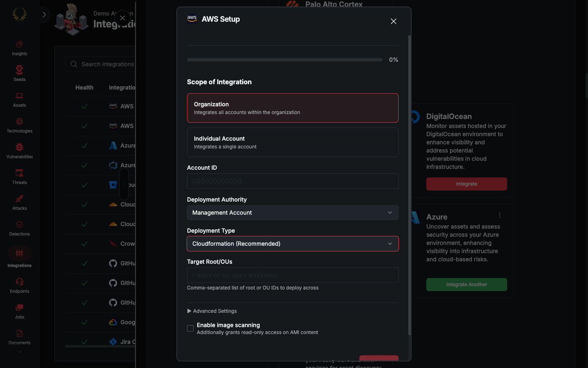Click the AWS logo in dialog header

[x=192, y=19]
